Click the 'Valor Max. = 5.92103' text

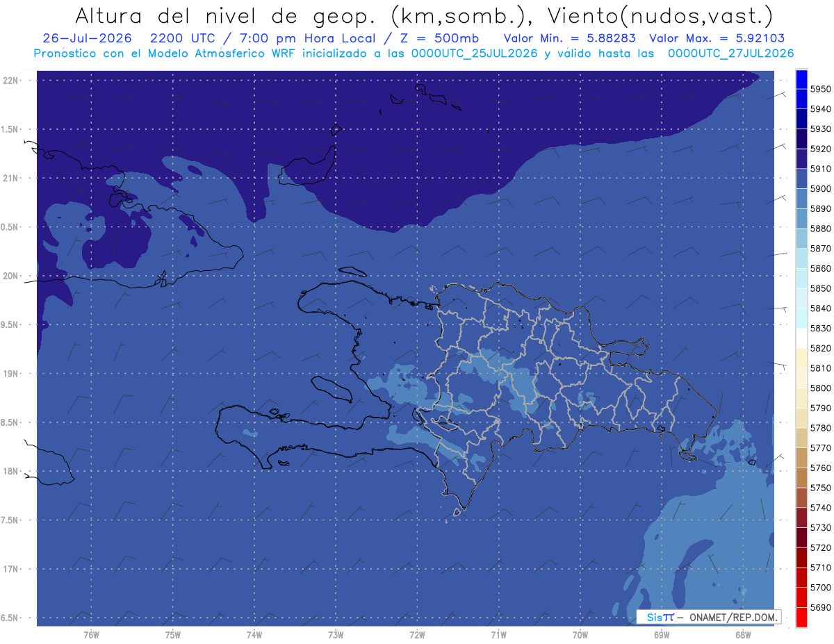tap(717, 38)
